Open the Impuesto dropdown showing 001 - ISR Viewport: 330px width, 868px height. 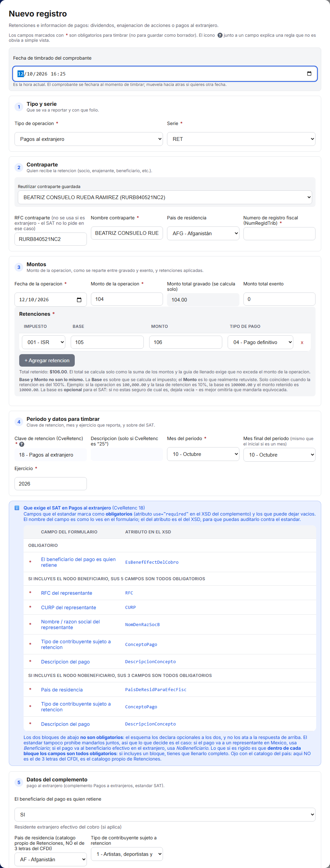pyautogui.click(x=44, y=342)
